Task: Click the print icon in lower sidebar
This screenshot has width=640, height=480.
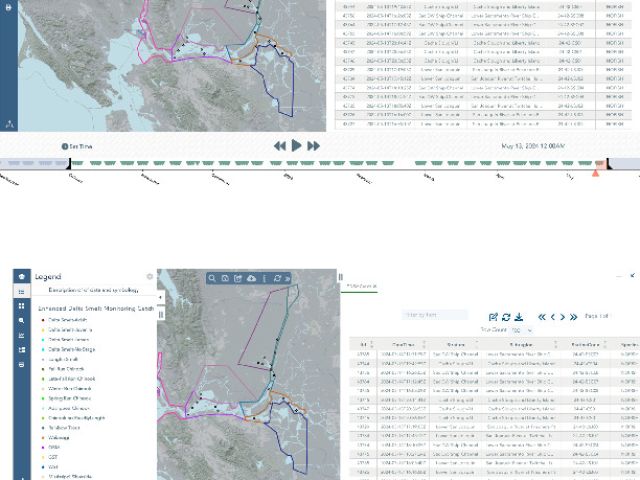Action: pyautogui.click(x=22, y=364)
